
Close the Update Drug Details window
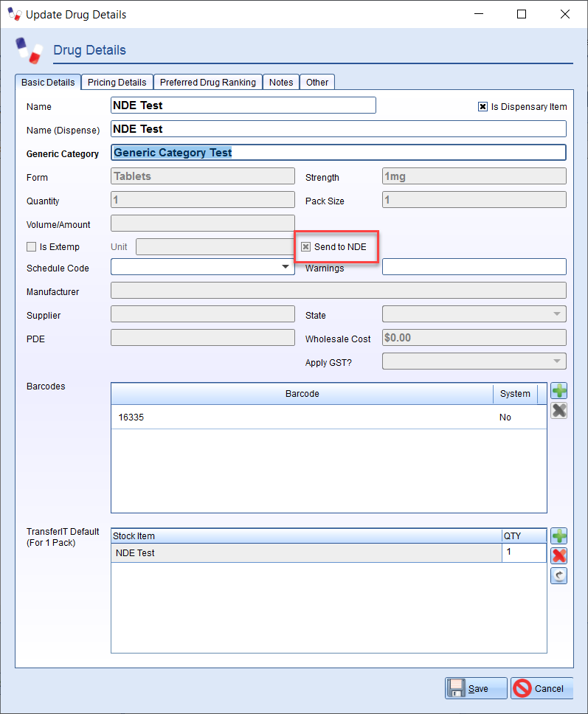(x=565, y=14)
